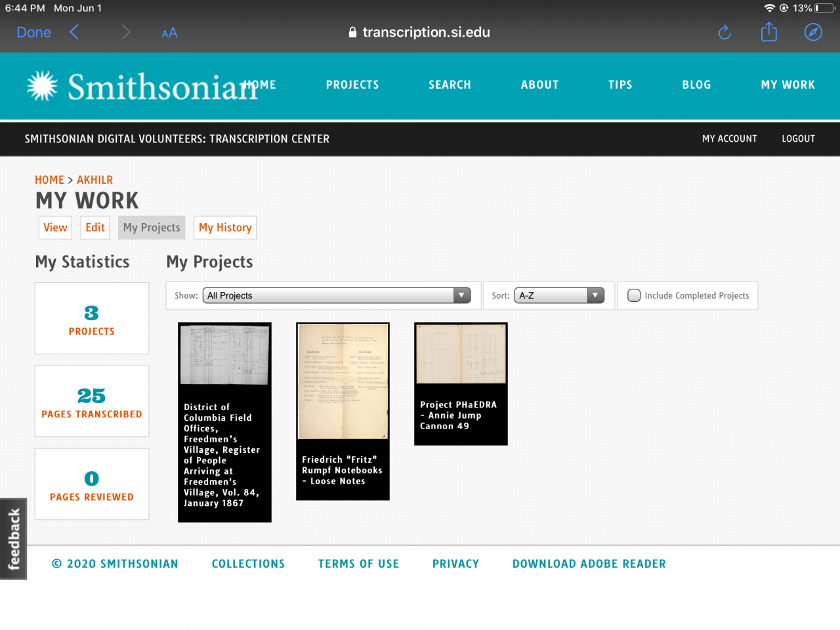Open the PRIVACY footer link
The height and width of the screenshot is (630, 840).
(x=455, y=564)
